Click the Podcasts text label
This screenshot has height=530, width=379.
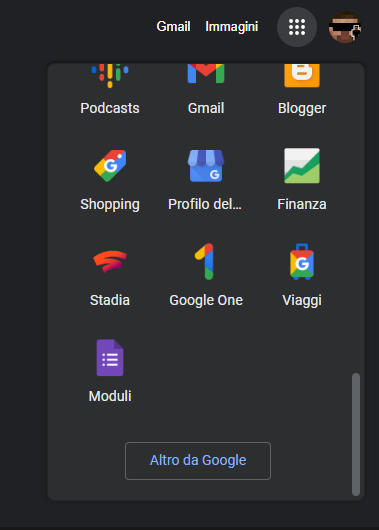coord(110,108)
